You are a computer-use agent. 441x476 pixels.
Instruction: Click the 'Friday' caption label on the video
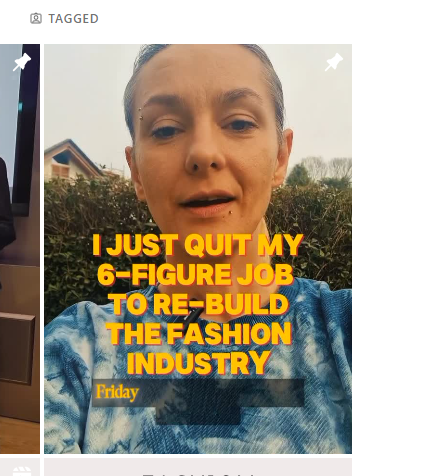(x=117, y=392)
